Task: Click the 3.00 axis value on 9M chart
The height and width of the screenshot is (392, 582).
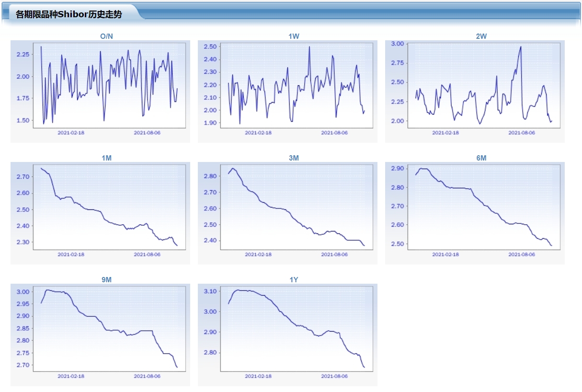Action: 23,292
